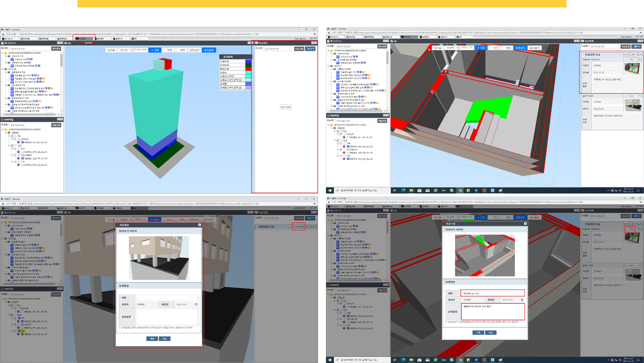Focus 체크명 search field in turquoise tower window
This screenshot has width=644, height=363.
(29, 48)
